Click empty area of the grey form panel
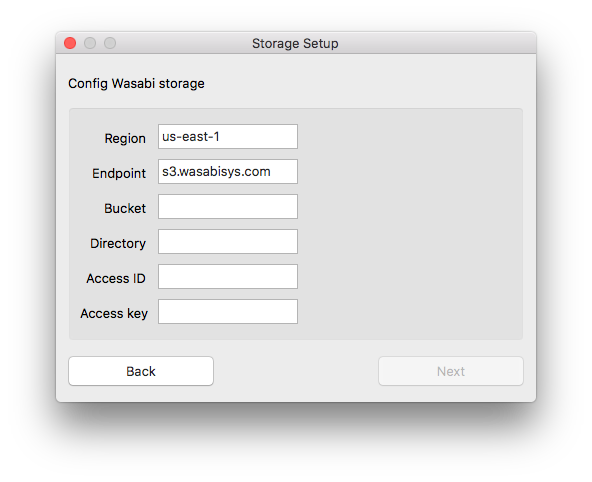The width and height of the screenshot is (592, 482). point(410,224)
